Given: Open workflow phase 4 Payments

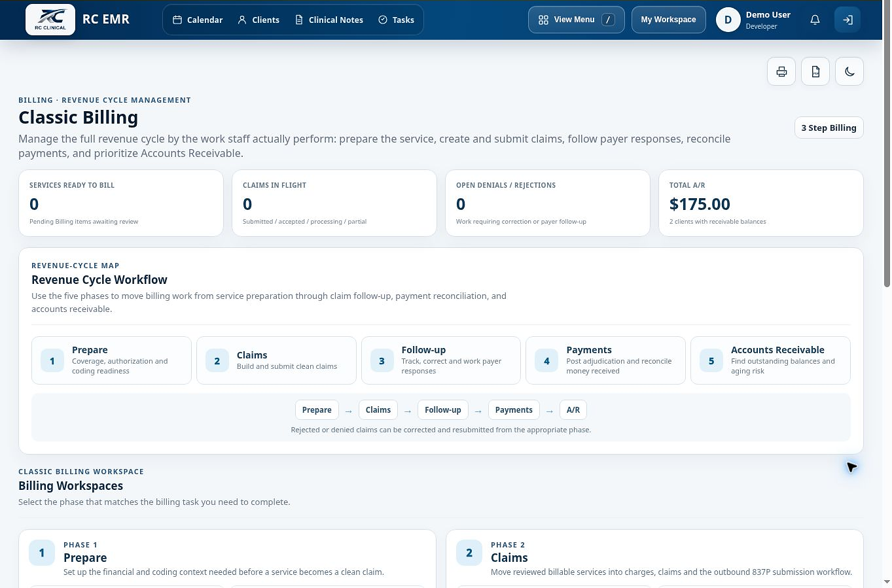Looking at the screenshot, I should (605, 360).
